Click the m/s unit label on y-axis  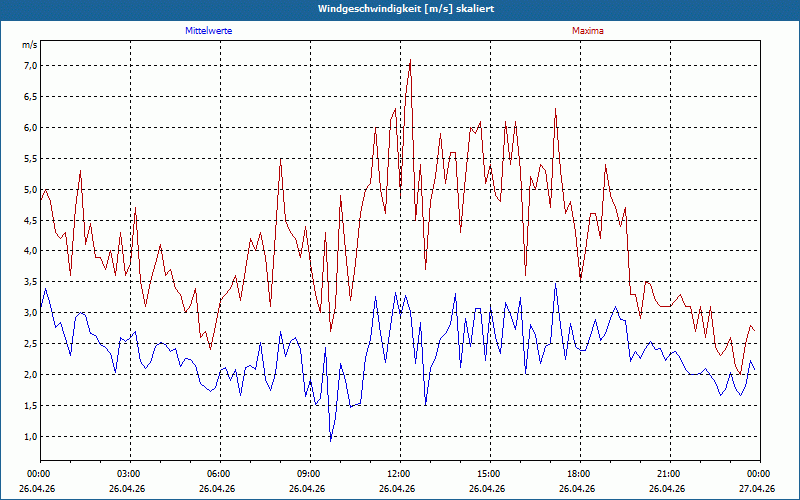coord(30,45)
